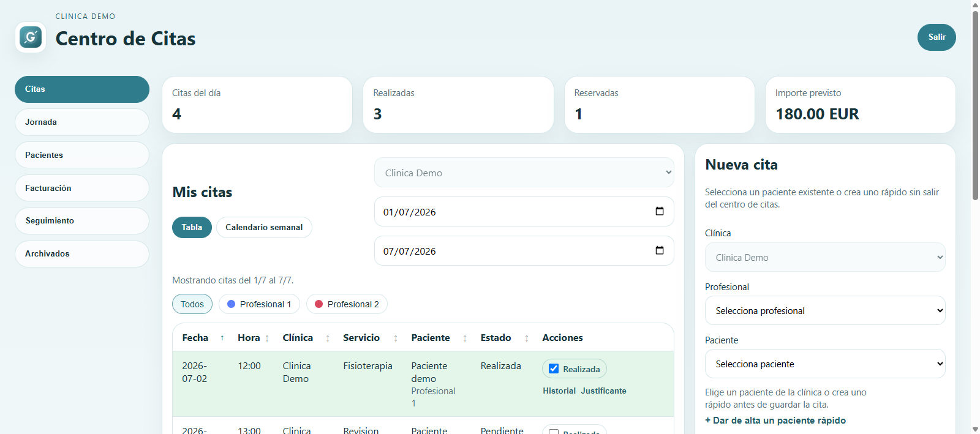Open calendar picker for 07/07/2026 date

tap(660, 250)
